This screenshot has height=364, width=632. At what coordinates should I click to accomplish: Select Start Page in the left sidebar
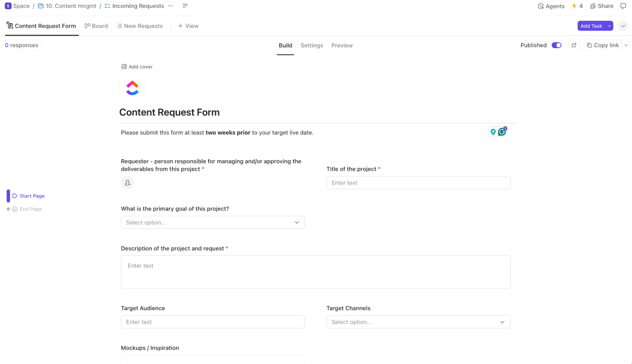tap(31, 196)
